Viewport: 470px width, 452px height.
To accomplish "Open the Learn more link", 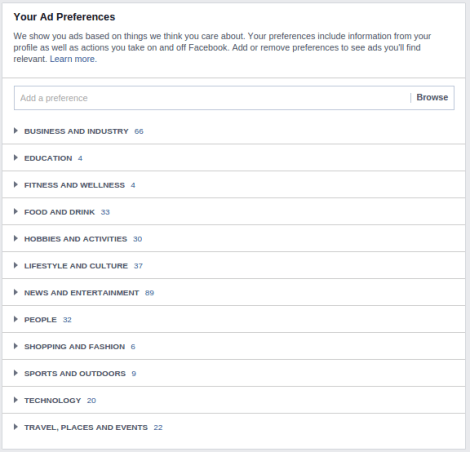I will (x=73, y=59).
